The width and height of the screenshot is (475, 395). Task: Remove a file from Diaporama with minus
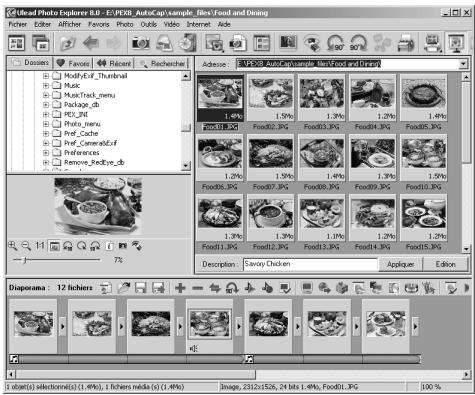(198, 288)
